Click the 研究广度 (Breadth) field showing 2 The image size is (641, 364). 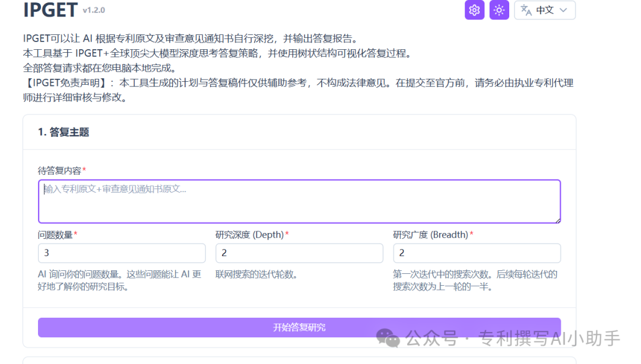pos(477,253)
